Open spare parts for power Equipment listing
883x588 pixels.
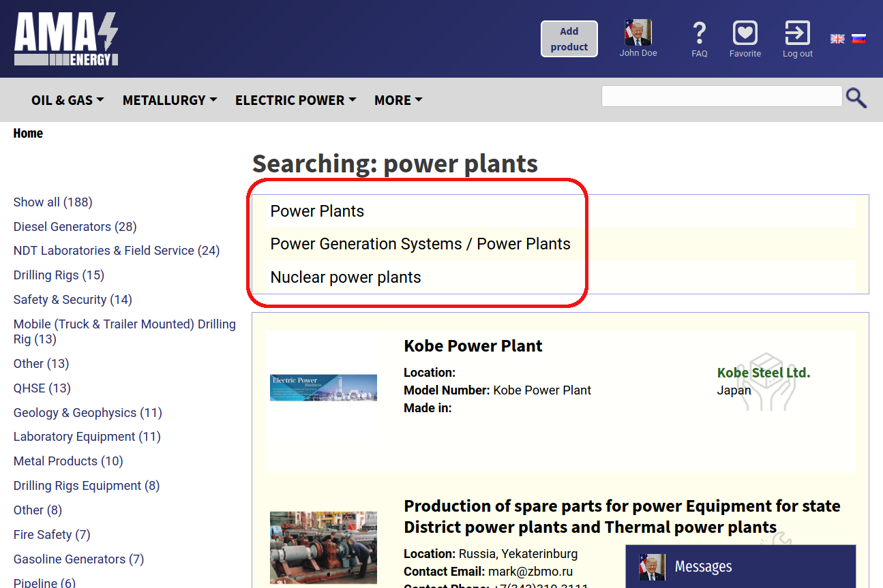point(622,516)
